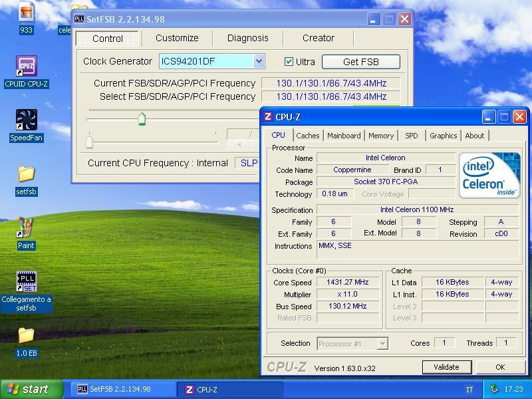
Task: Click the system tray network icon
Action: (494, 389)
